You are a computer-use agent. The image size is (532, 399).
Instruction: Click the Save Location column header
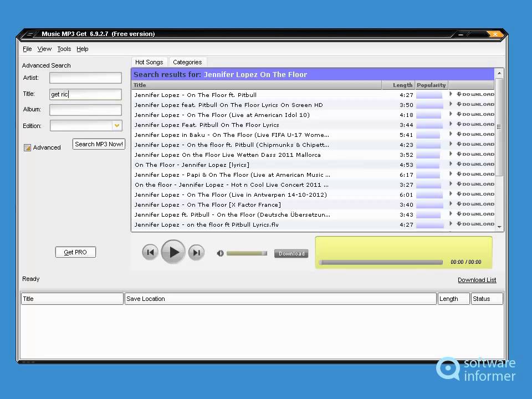pos(280,299)
